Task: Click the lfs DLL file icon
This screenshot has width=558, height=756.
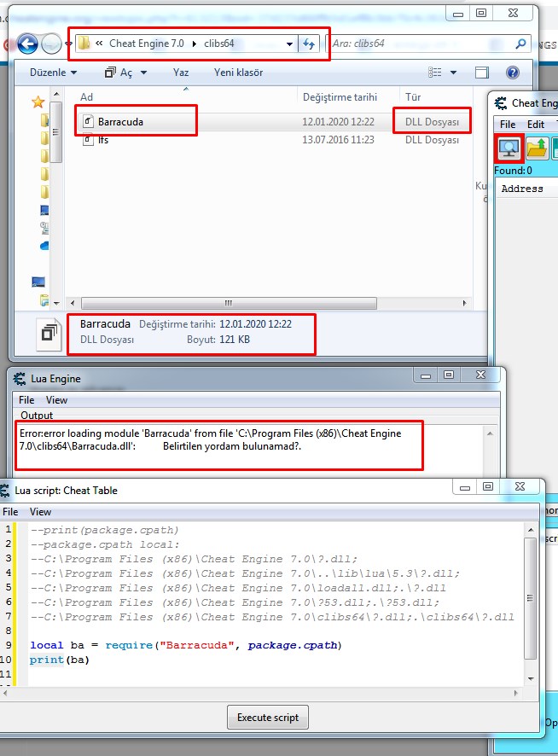Action: click(88, 140)
